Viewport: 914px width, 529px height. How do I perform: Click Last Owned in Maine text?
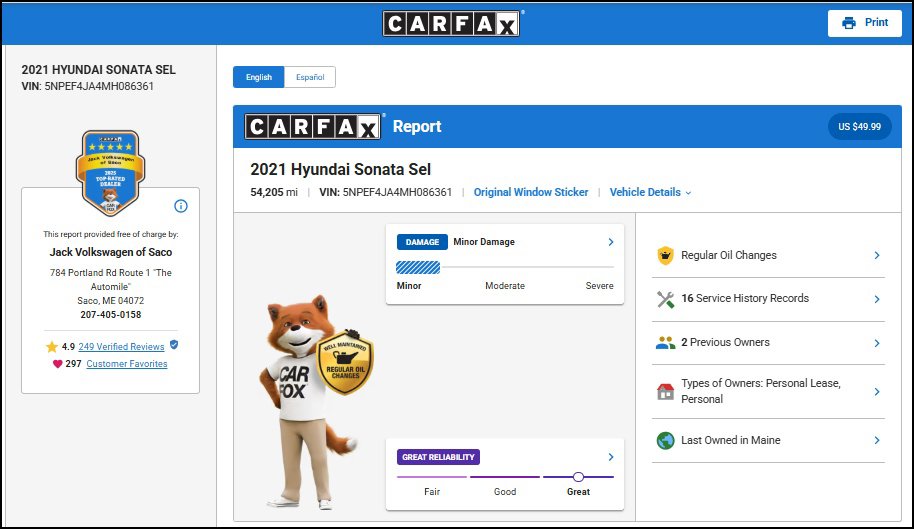[730, 440]
